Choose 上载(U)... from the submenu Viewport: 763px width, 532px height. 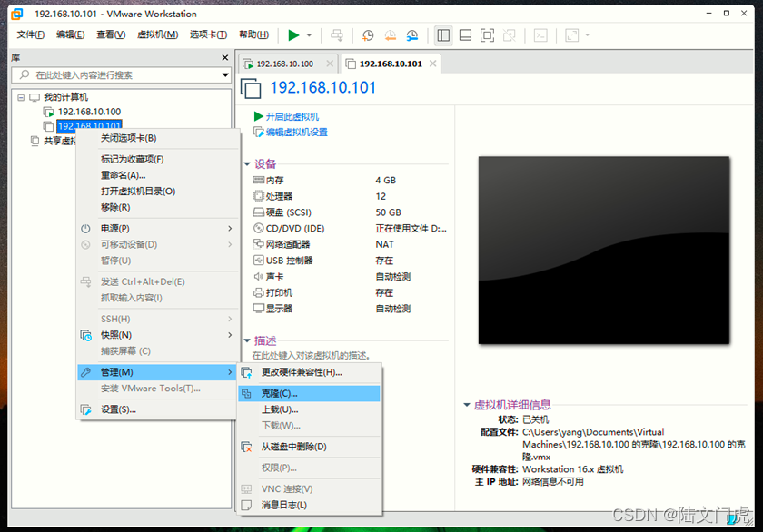coord(309,409)
